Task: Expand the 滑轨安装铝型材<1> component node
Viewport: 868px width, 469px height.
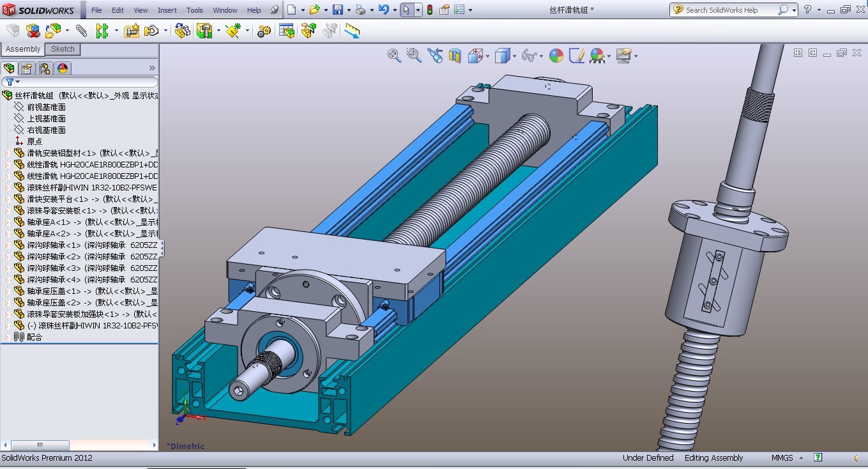Action: 7,153
